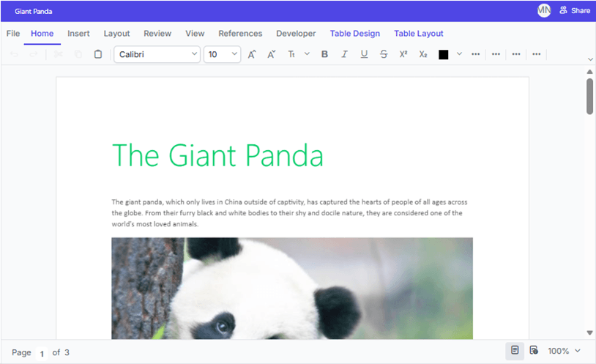The width and height of the screenshot is (596, 364).
Task: Select the Home tab
Action: (x=42, y=34)
